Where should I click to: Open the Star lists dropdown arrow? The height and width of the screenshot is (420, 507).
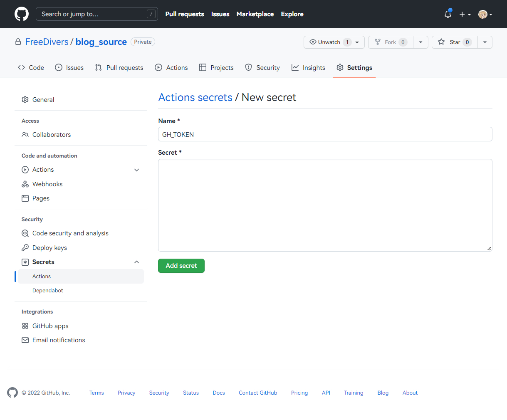pos(485,42)
